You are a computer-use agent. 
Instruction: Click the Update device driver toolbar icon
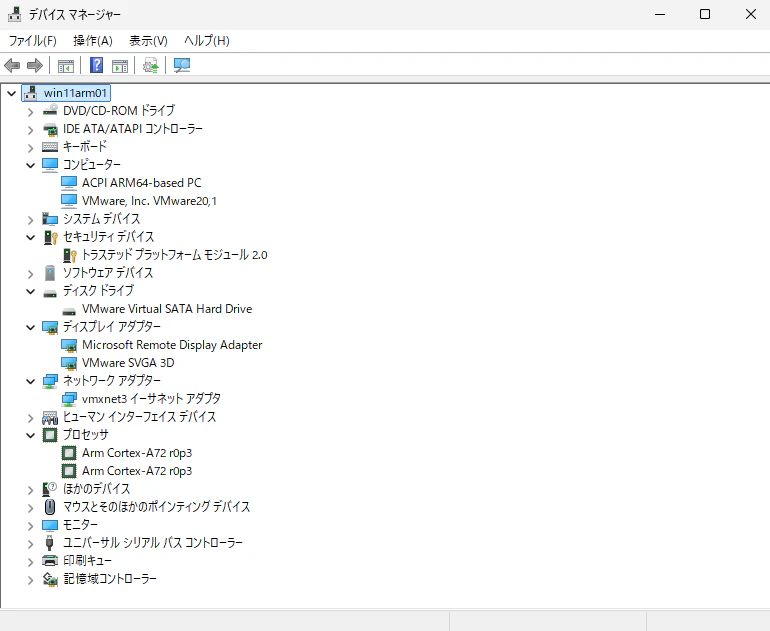tap(151, 65)
